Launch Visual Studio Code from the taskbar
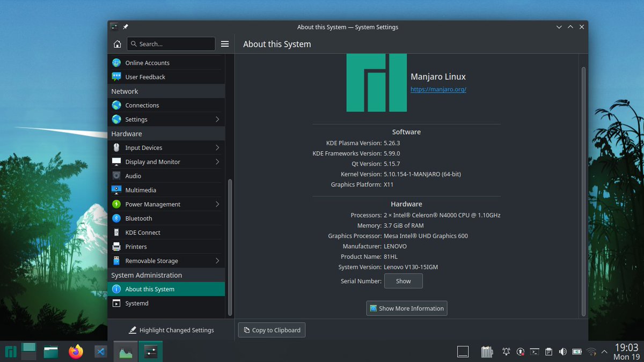 (x=100, y=352)
